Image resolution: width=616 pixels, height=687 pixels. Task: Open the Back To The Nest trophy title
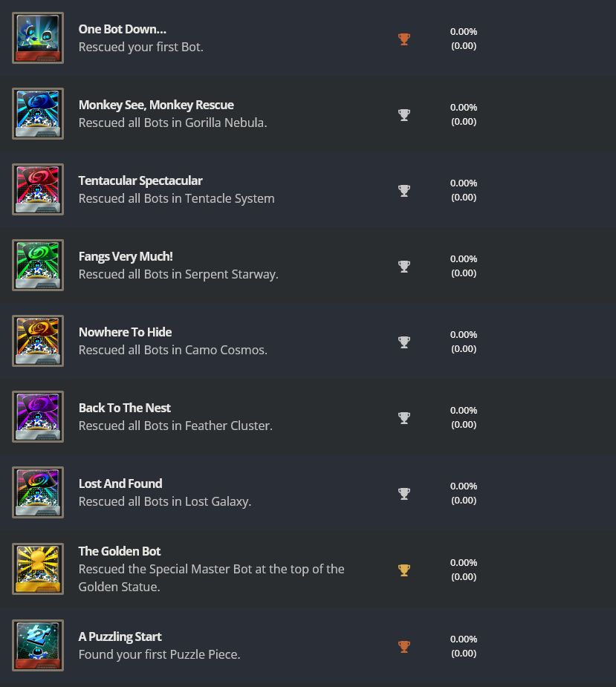click(124, 408)
